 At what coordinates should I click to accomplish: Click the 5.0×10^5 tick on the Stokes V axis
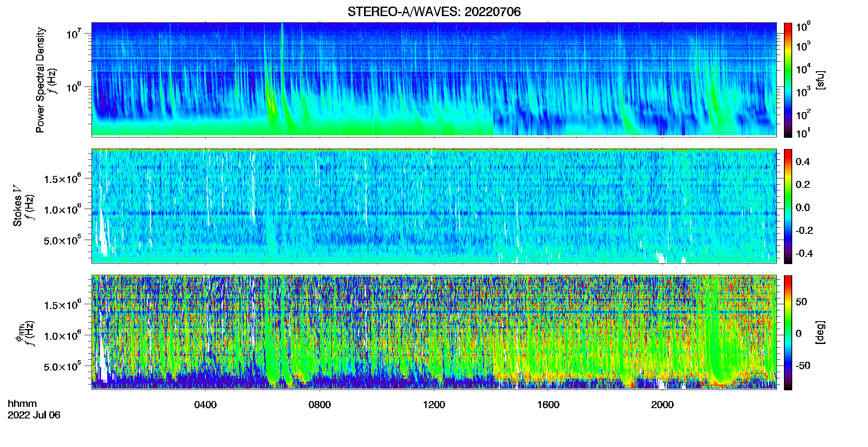(x=63, y=240)
